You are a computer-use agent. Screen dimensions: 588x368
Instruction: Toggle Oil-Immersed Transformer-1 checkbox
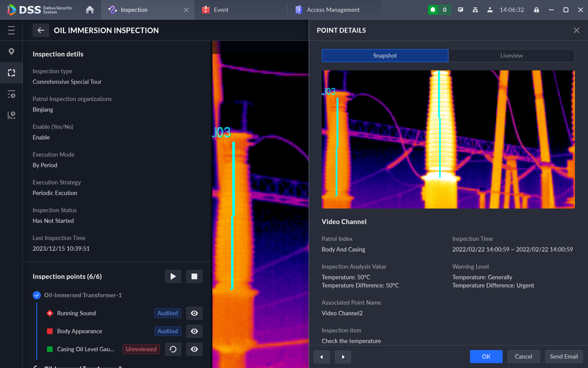tap(37, 295)
